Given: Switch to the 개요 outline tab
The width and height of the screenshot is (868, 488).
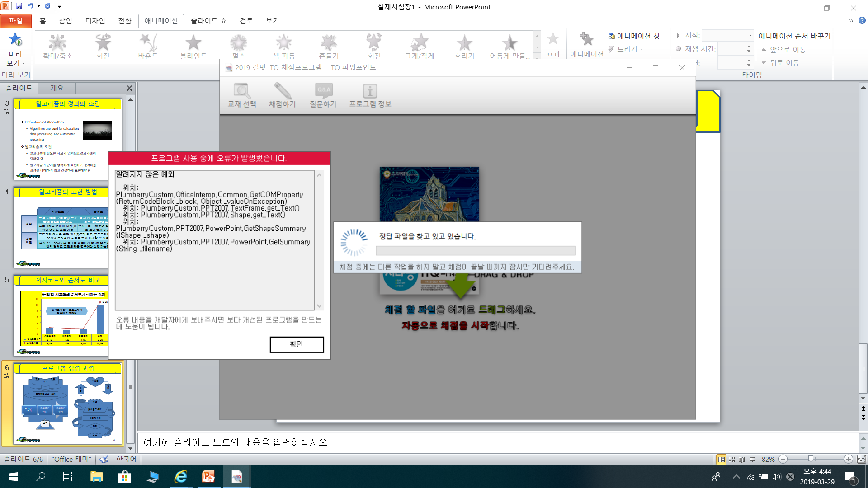Looking at the screenshot, I should tap(57, 88).
